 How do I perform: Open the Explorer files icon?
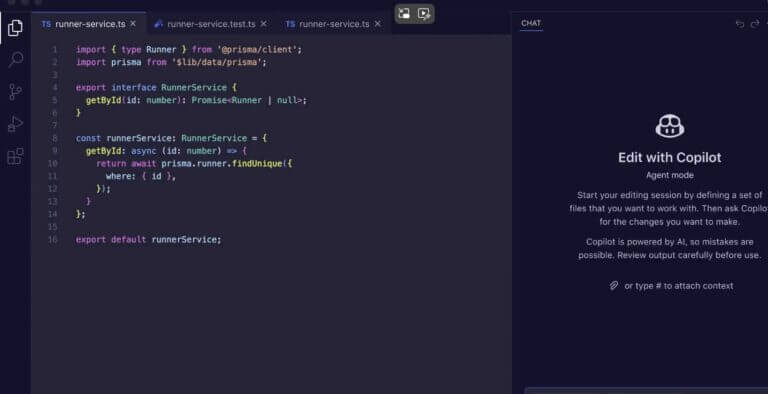[x=15, y=28]
